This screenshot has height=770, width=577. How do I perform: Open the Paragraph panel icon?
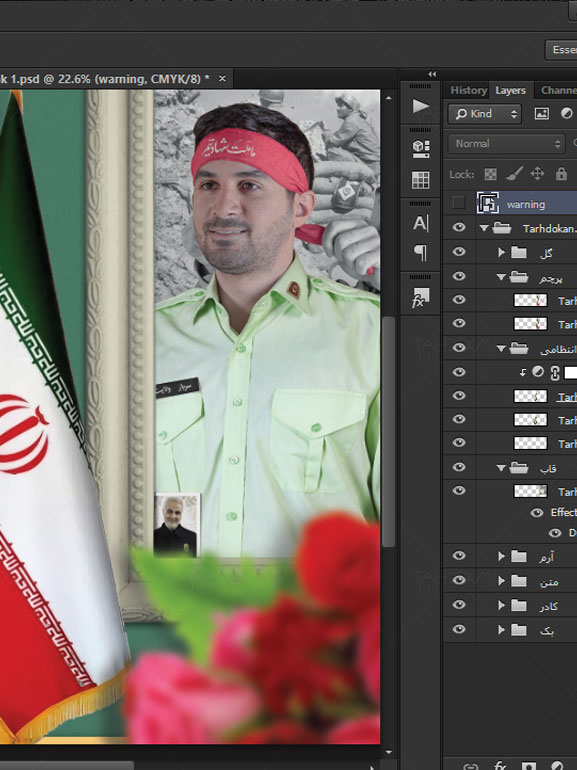click(x=420, y=252)
